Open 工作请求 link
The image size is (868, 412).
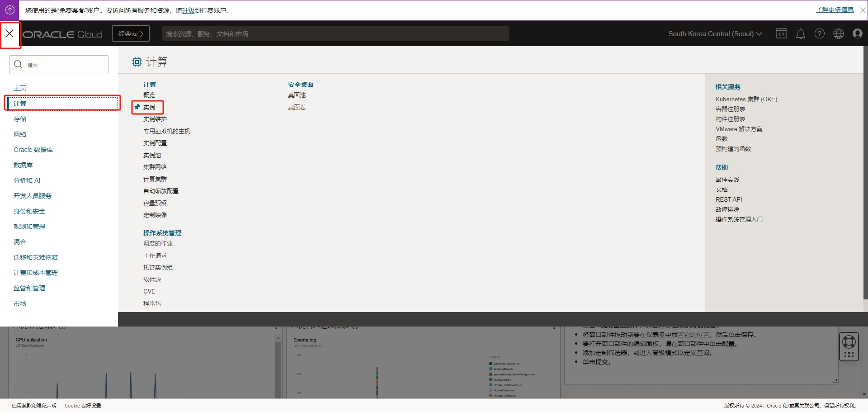tap(155, 256)
